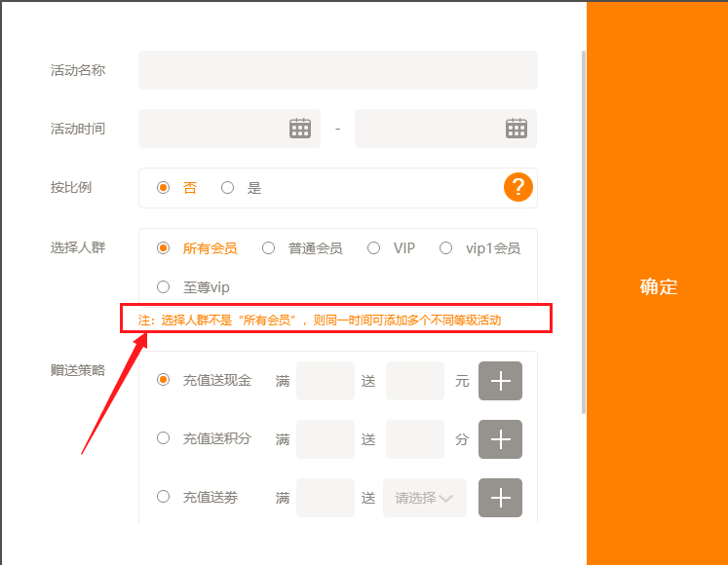Pick 充值送券 gift strategy
The width and height of the screenshot is (728, 565).
click(164, 497)
